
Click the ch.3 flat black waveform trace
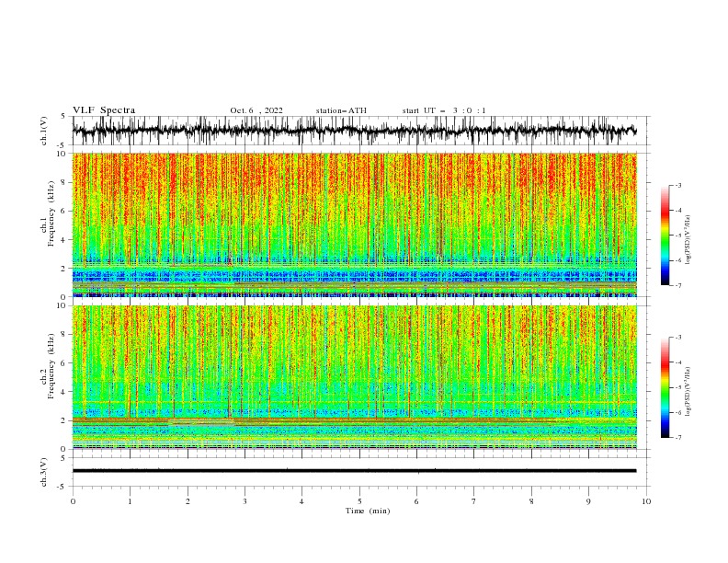pyautogui.click(x=354, y=471)
